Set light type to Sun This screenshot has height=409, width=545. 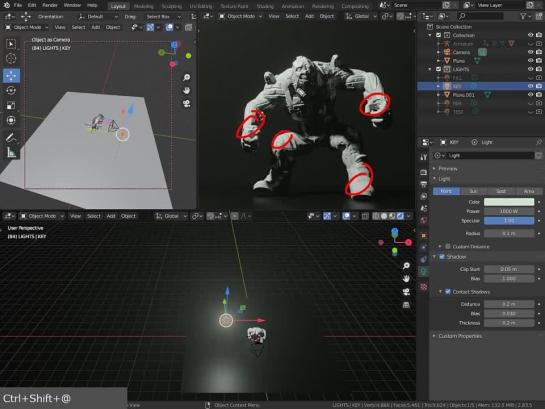pyautogui.click(x=473, y=191)
